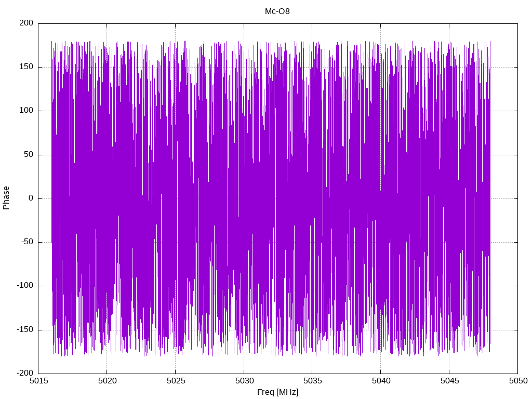Click the 5020 x-axis tick label
Viewport: 532px width, 399px height.
(107, 381)
